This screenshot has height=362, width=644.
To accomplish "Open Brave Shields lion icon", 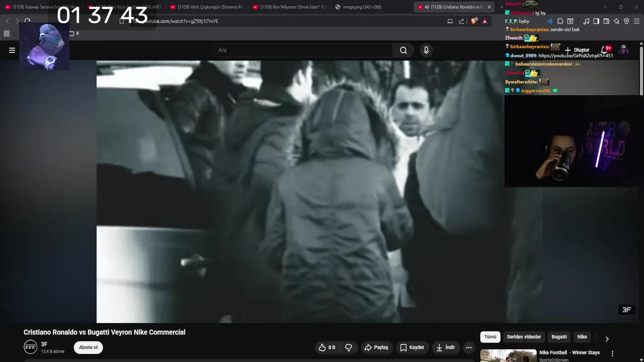I will [473, 21].
